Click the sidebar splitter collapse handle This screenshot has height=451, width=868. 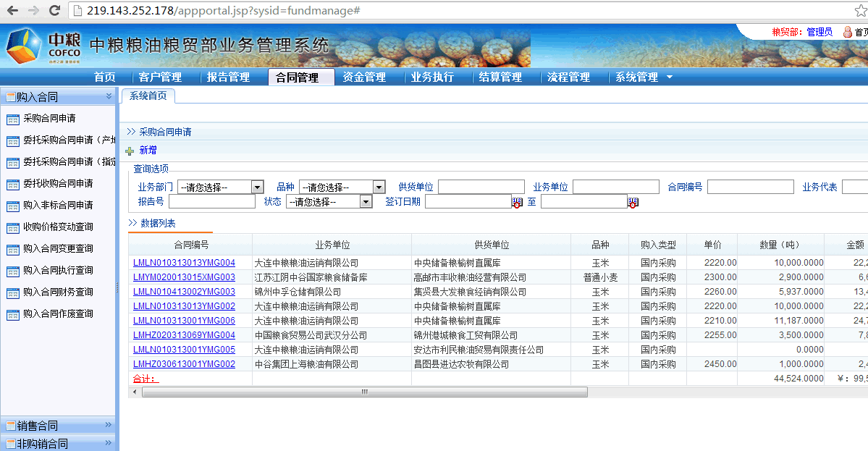[117, 287]
